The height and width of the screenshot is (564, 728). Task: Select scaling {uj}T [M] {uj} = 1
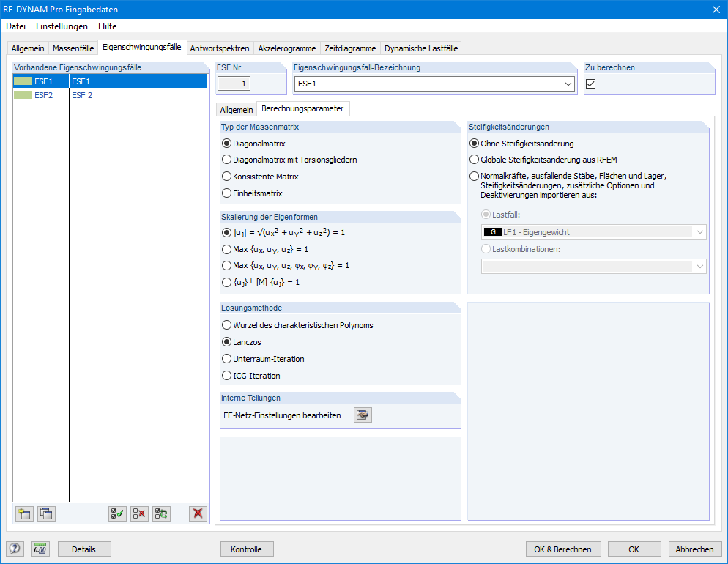pos(226,282)
